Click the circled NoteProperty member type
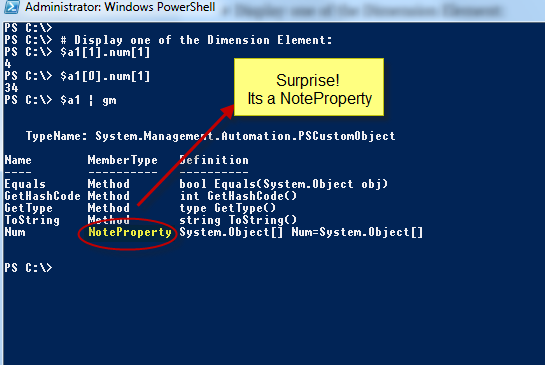 click(130, 232)
